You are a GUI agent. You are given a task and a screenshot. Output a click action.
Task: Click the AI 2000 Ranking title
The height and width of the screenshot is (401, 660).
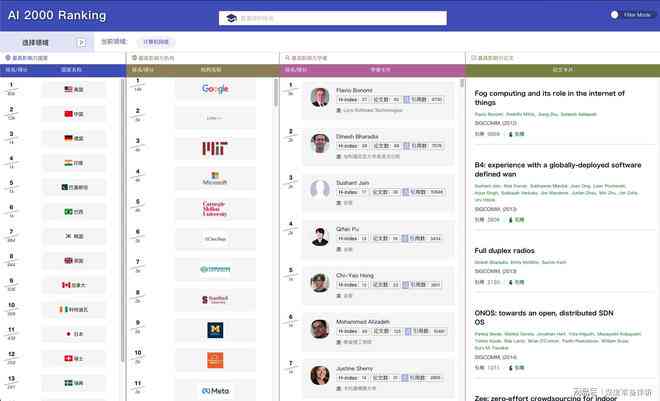coord(57,15)
